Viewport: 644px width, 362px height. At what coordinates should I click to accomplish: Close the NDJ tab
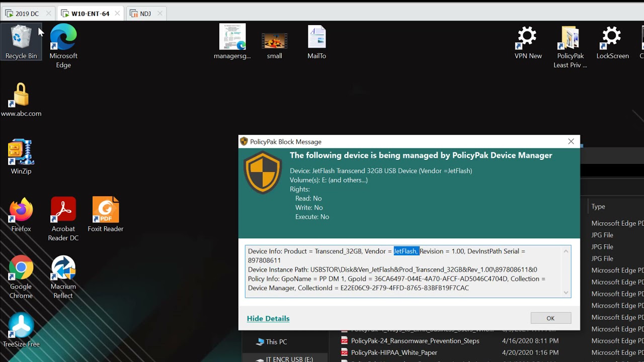[x=160, y=14]
